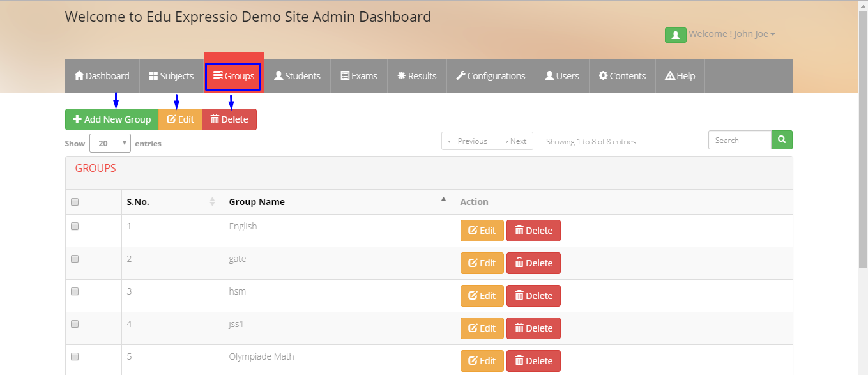Click the Add New Group button
This screenshot has height=375, width=868.
pyautogui.click(x=112, y=119)
